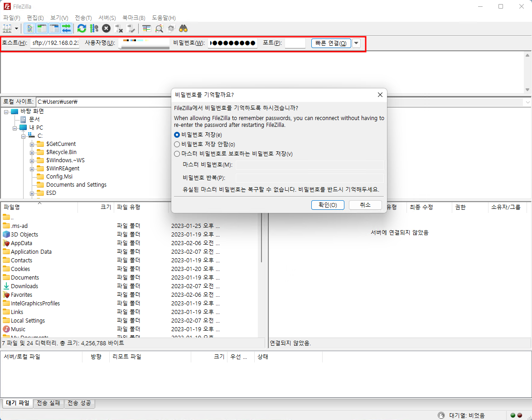Expand the $Recycle.Bin folder node
This screenshot has height=420, width=532.
click(32, 153)
